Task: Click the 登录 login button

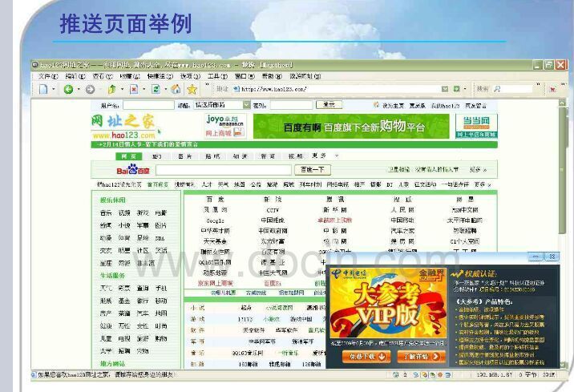Action: (x=329, y=105)
